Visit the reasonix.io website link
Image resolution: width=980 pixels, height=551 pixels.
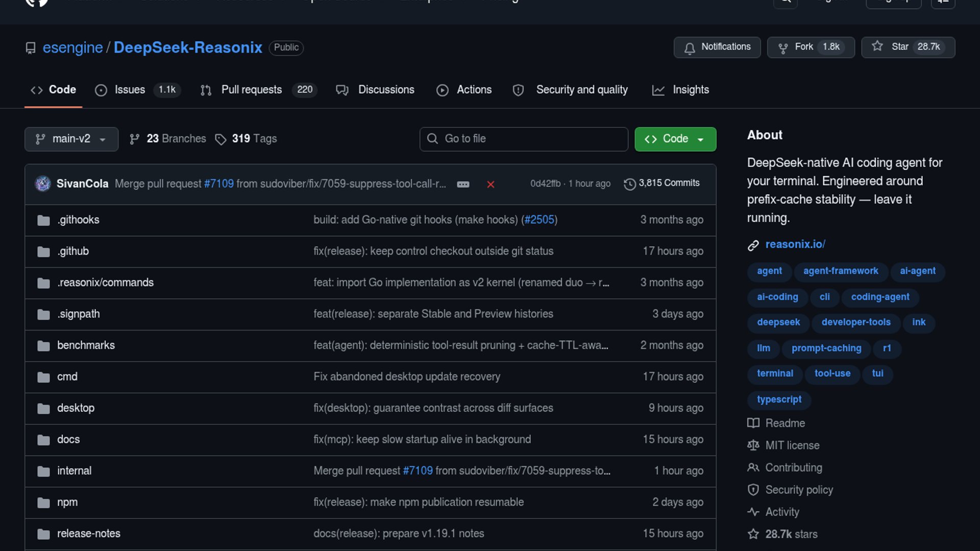pos(795,244)
